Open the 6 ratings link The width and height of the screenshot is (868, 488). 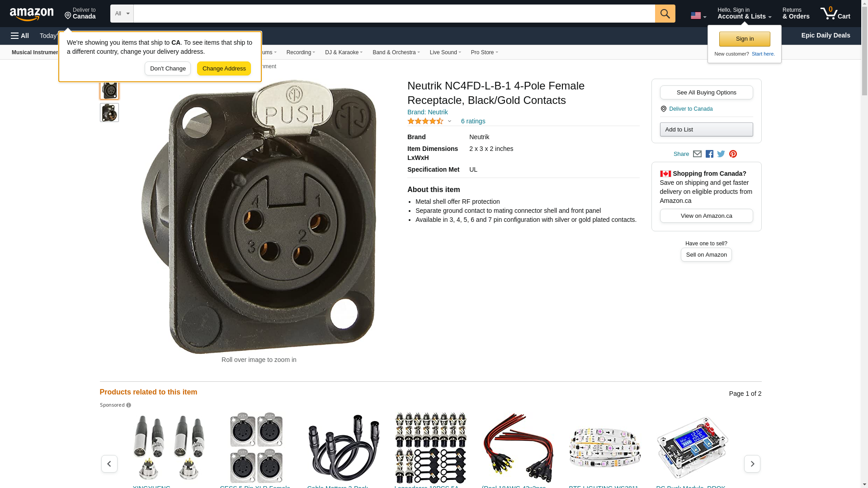[473, 121]
